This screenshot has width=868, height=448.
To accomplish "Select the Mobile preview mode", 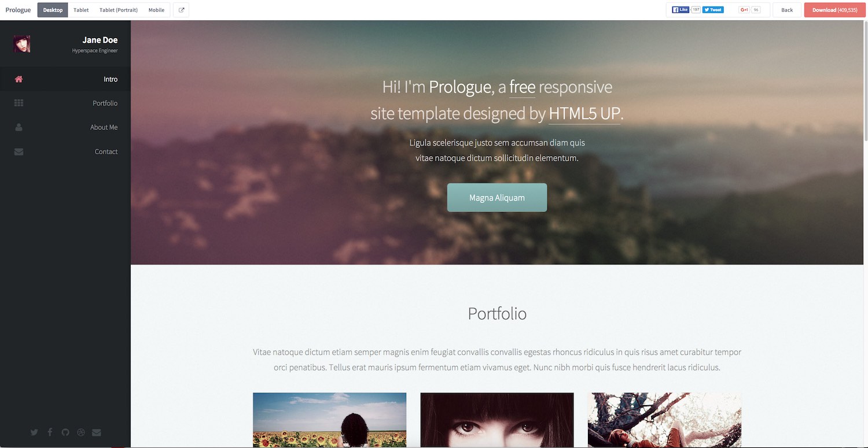I will click(156, 10).
